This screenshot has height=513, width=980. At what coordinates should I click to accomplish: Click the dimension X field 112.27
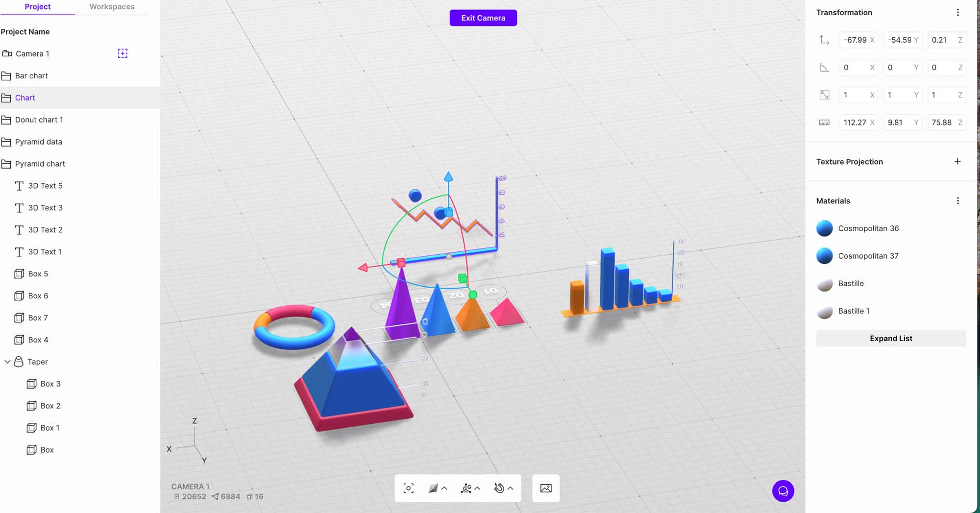click(x=858, y=122)
